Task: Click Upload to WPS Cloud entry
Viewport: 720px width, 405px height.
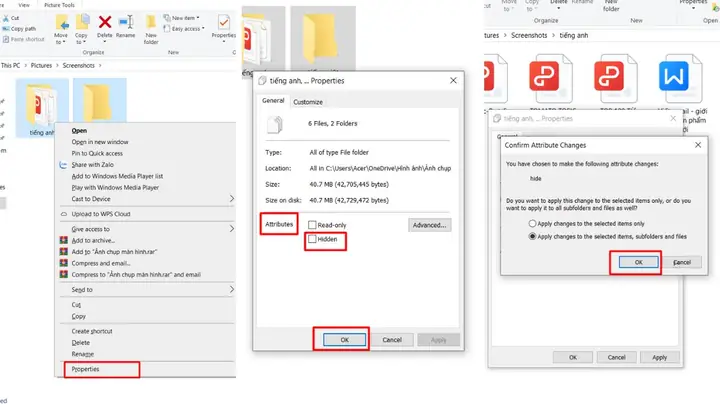Action: (x=101, y=214)
